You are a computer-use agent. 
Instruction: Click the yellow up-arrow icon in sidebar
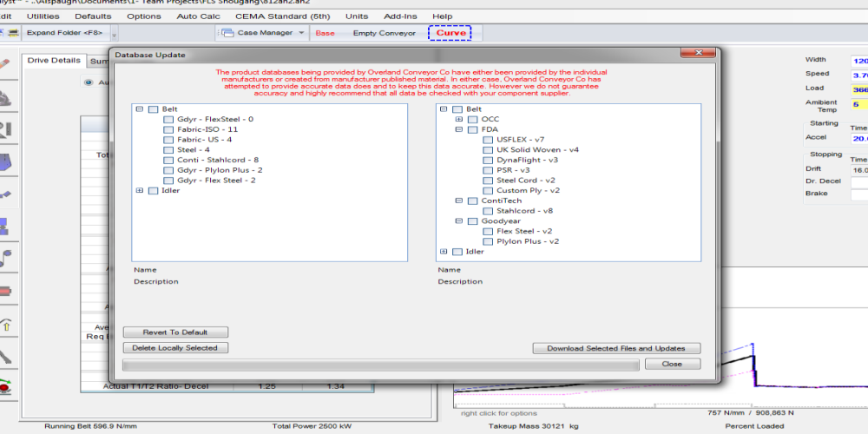tap(5, 325)
